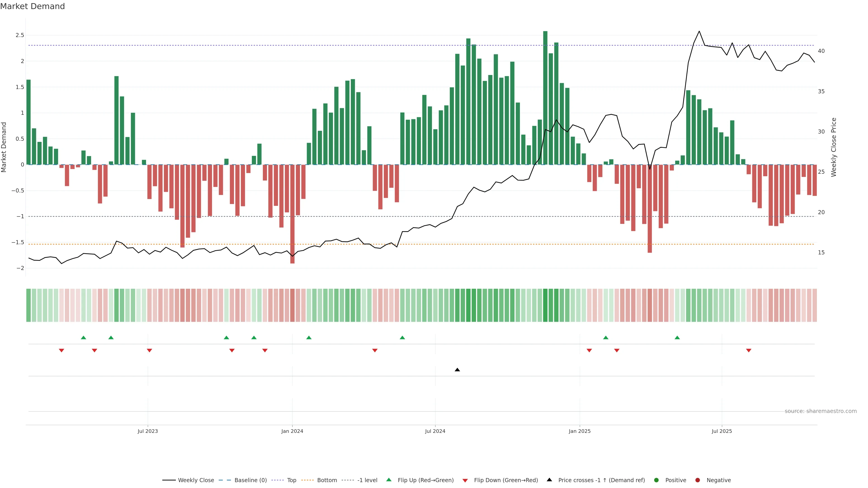Click the green Flip Up legend triangle
Viewport: 868px width, 488px height.
click(x=389, y=480)
